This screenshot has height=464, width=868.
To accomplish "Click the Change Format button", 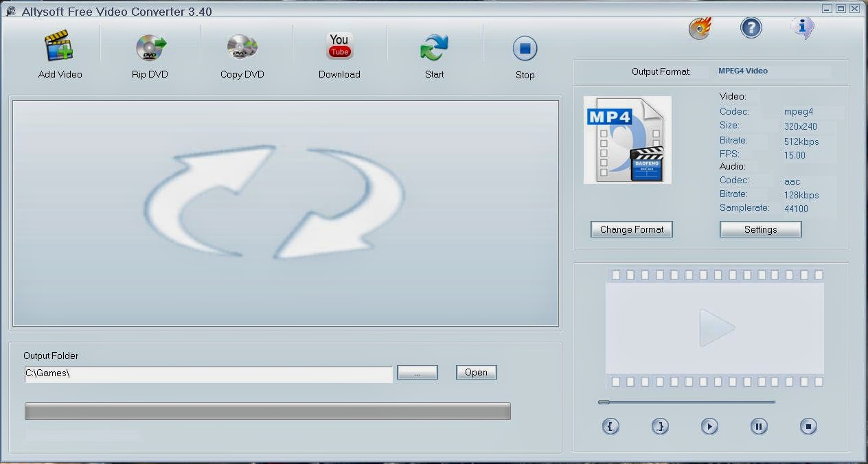I will (x=632, y=229).
